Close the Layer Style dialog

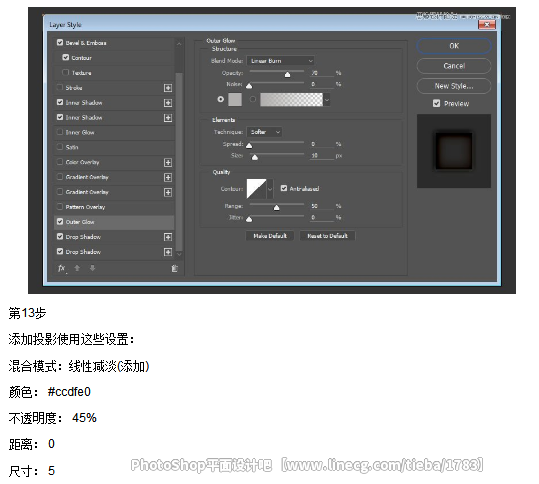[487, 24]
